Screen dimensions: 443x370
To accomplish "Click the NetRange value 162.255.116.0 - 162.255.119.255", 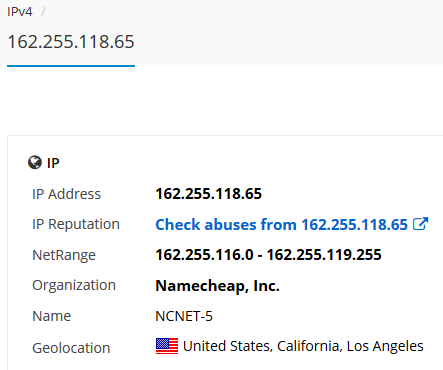I will click(268, 255).
